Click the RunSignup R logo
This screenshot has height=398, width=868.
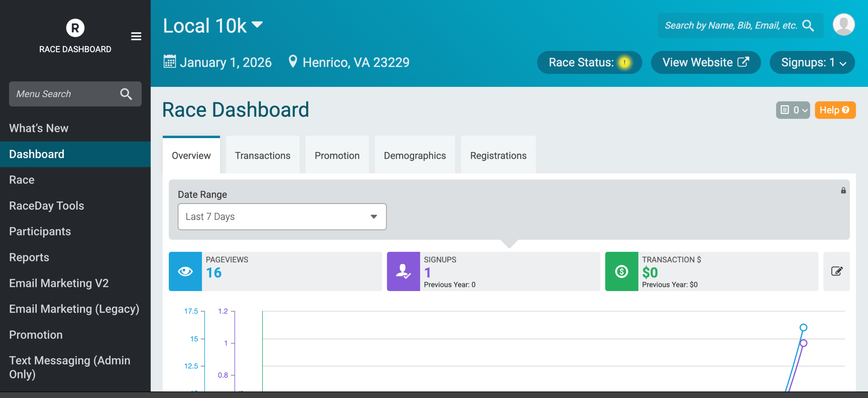click(x=75, y=28)
